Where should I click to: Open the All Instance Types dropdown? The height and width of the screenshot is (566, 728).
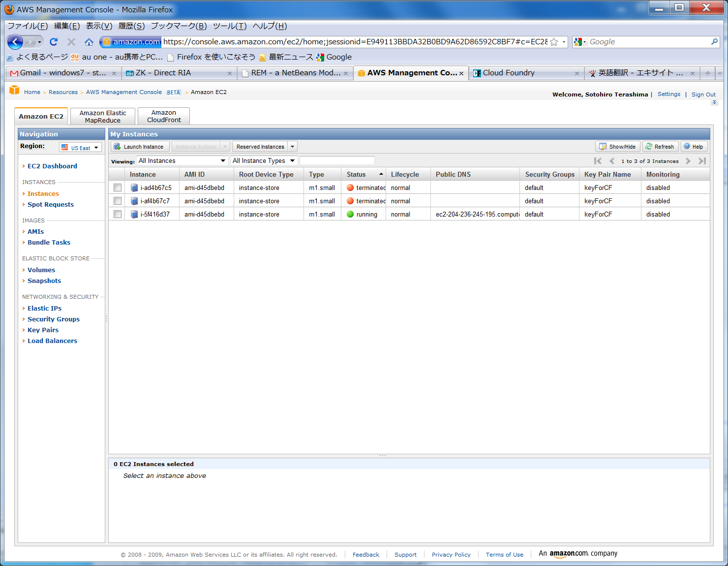coord(264,160)
